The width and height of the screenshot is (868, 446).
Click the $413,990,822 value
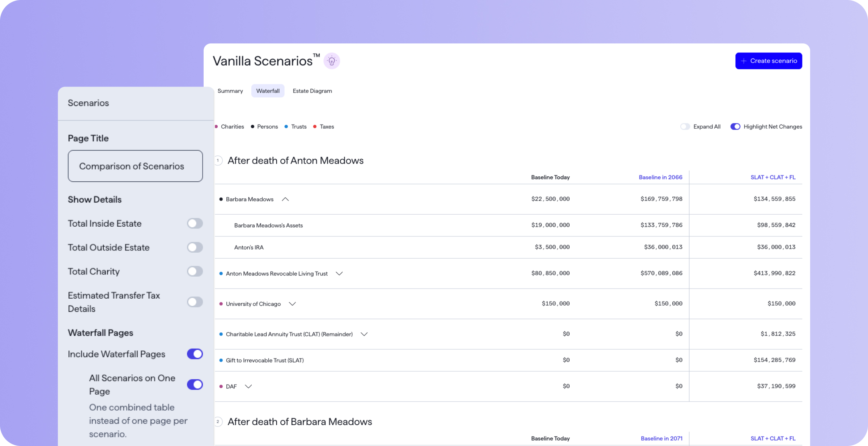coord(774,273)
